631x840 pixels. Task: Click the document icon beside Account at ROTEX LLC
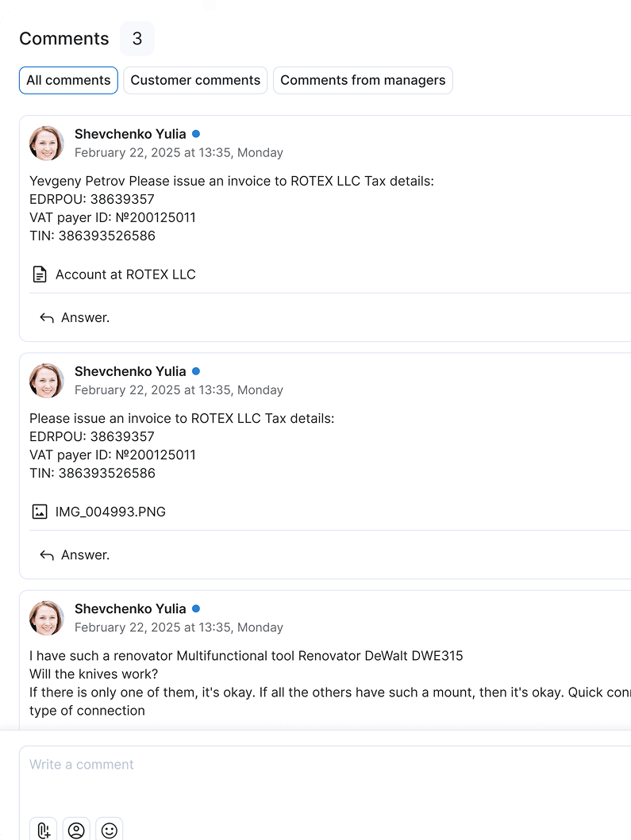click(x=40, y=274)
